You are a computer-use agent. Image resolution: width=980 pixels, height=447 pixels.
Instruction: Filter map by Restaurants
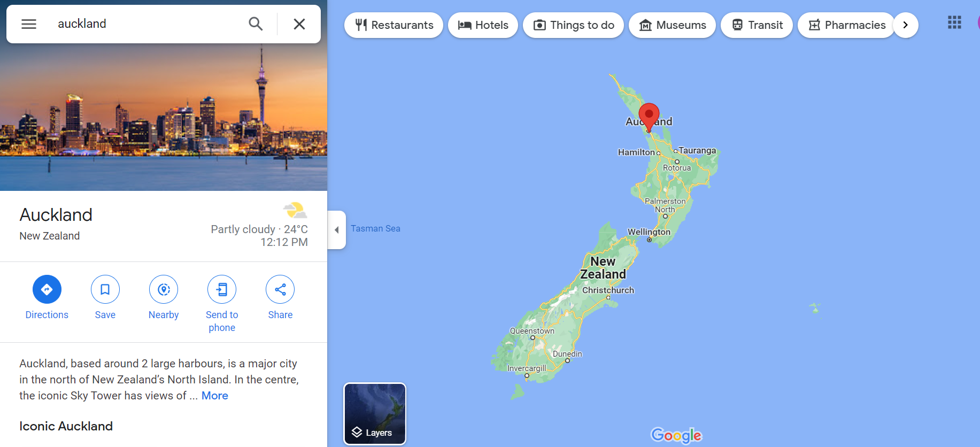click(x=393, y=25)
